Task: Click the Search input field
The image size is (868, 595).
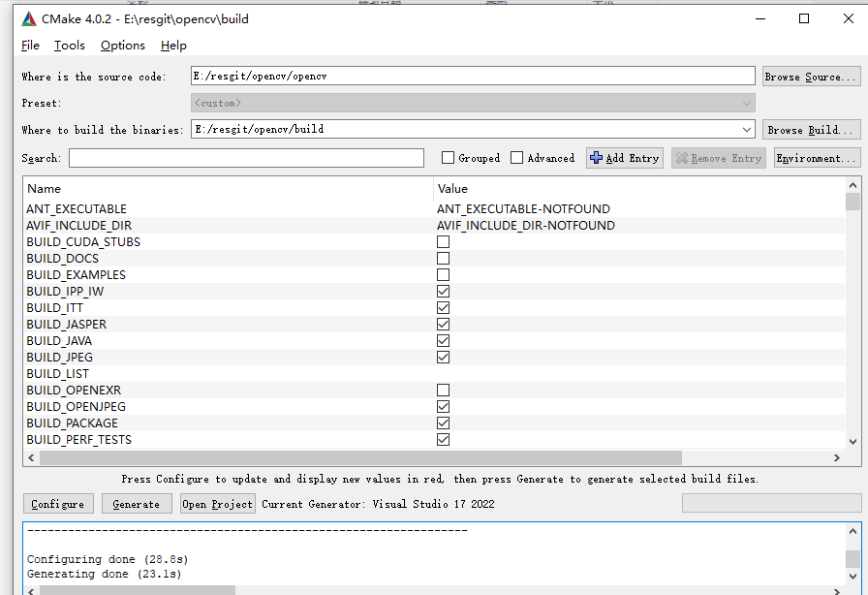Action: pyautogui.click(x=246, y=158)
